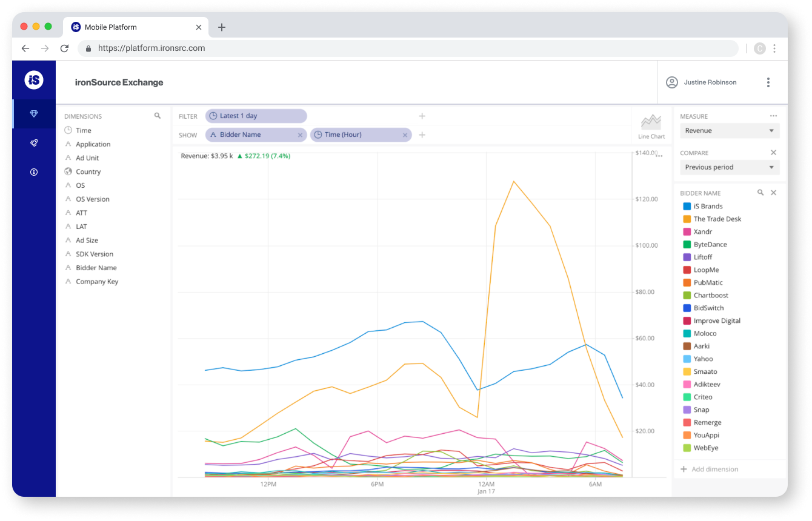Select the Country dimension
This screenshot has height=521, width=812.
(88, 172)
